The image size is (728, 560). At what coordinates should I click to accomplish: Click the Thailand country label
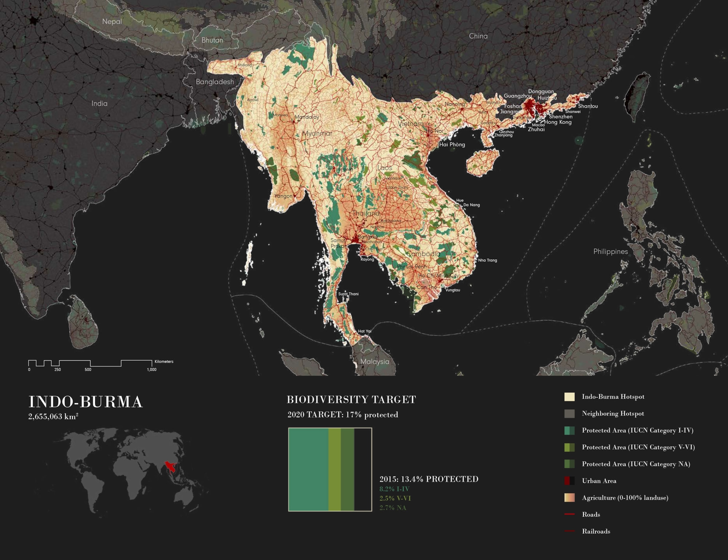tap(366, 213)
